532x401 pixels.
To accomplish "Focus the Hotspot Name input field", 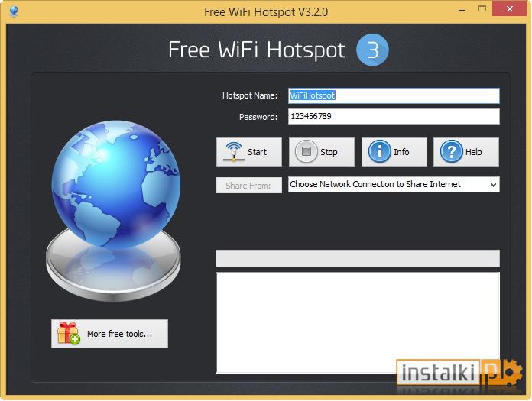I will click(394, 96).
